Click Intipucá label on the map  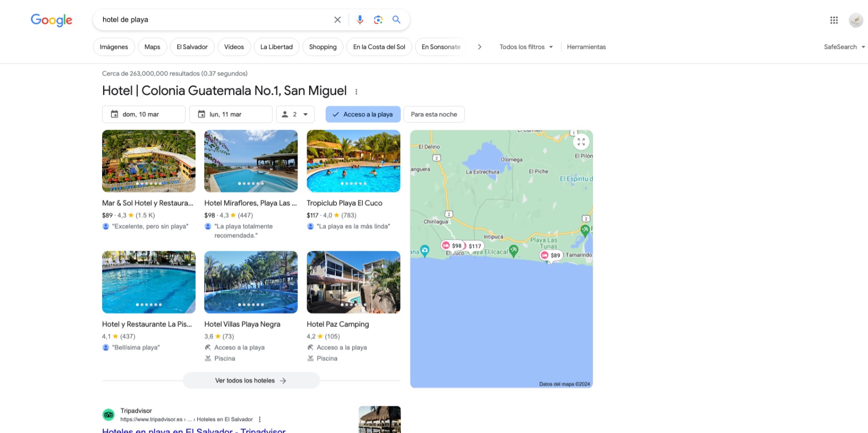tap(494, 237)
